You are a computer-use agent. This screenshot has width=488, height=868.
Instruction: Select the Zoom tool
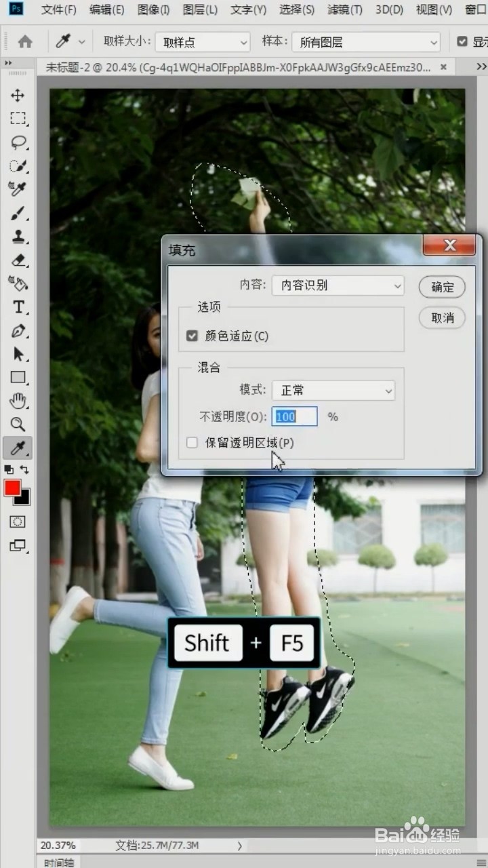tap(18, 425)
